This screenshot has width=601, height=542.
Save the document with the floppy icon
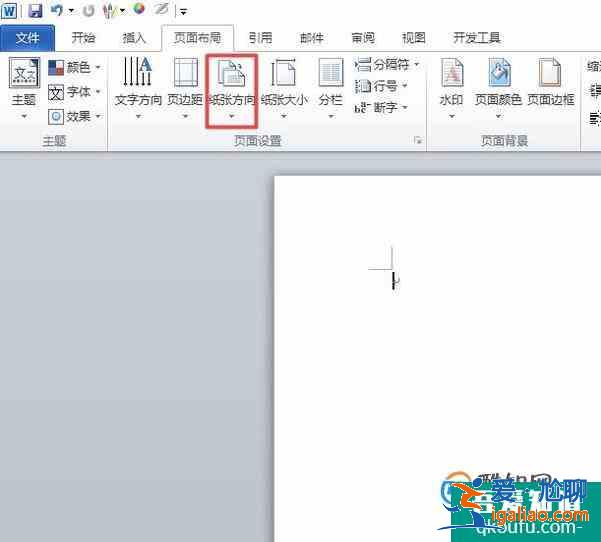point(35,10)
